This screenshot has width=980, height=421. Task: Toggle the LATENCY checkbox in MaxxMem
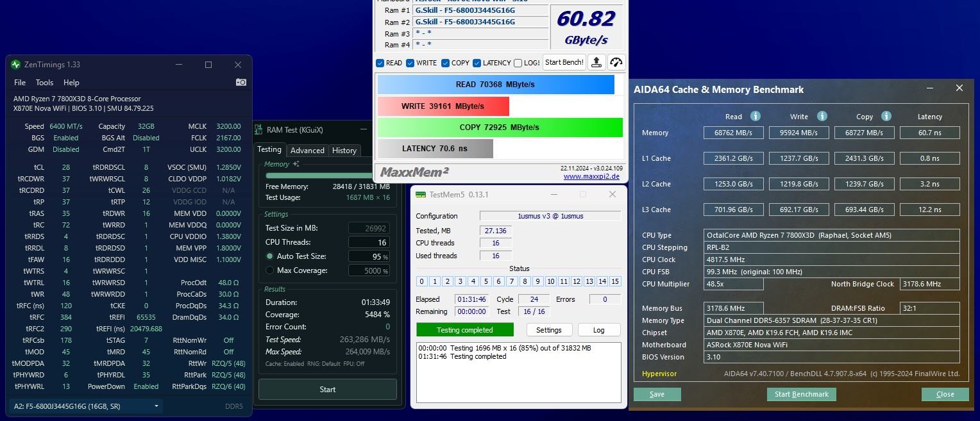pyautogui.click(x=477, y=63)
